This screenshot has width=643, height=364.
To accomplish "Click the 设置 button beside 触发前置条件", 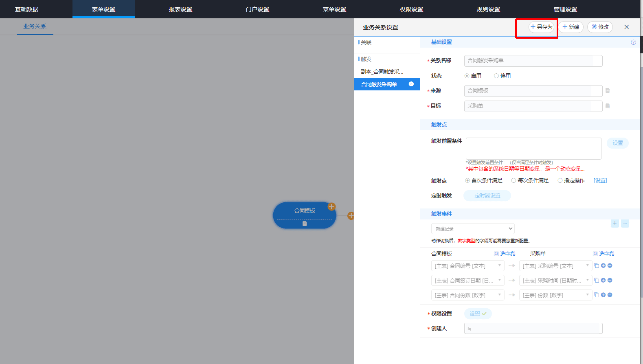I will (618, 143).
